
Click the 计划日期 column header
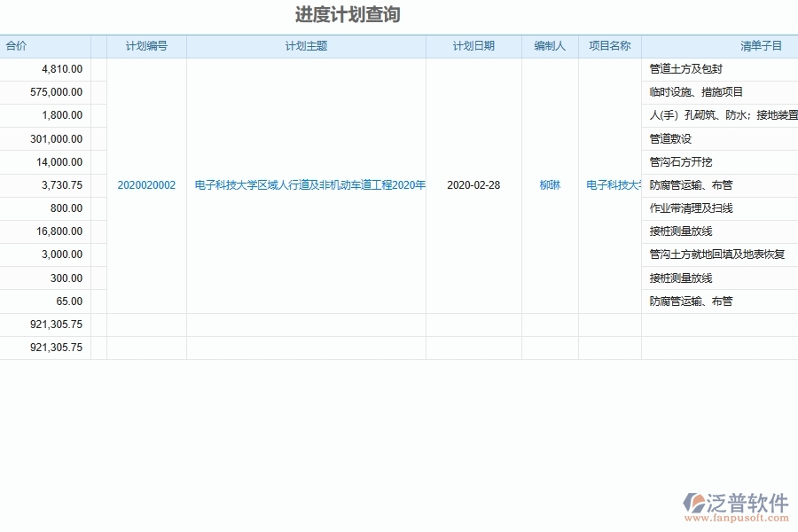474,46
